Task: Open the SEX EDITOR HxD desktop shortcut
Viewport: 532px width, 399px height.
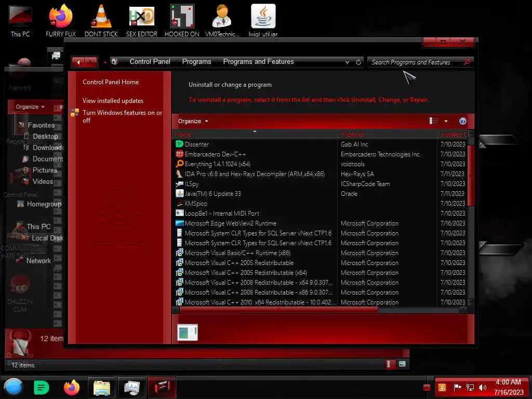Action: tap(141, 20)
